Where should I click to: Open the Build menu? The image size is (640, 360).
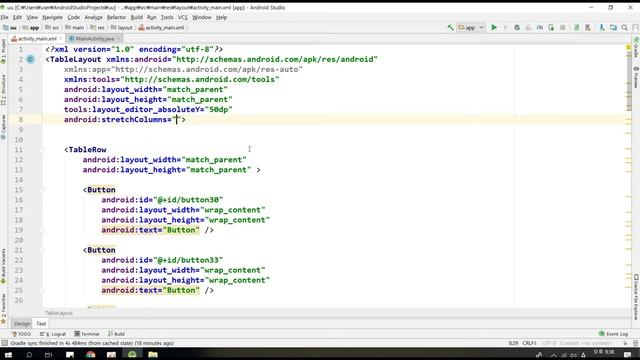137,18
